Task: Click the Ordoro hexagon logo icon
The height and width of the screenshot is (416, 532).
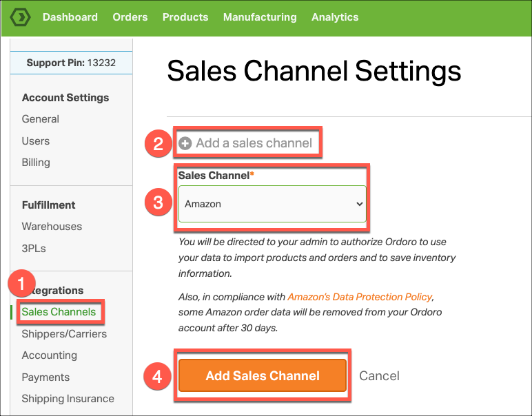Action: 21,17
